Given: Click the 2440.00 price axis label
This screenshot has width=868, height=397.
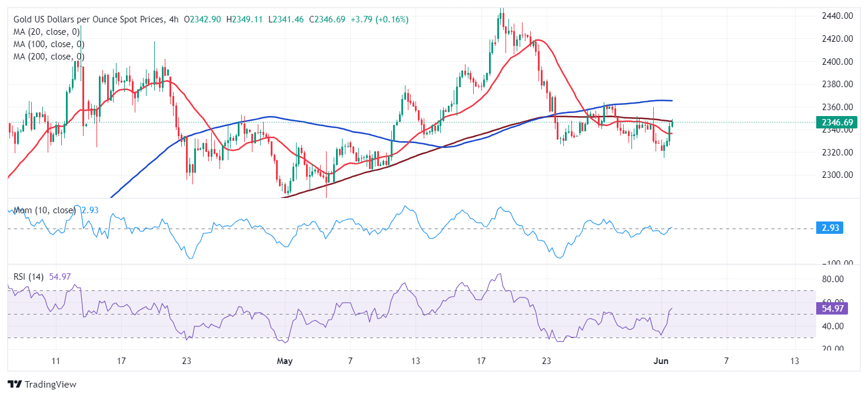Looking at the screenshot, I should click(839, 16).
